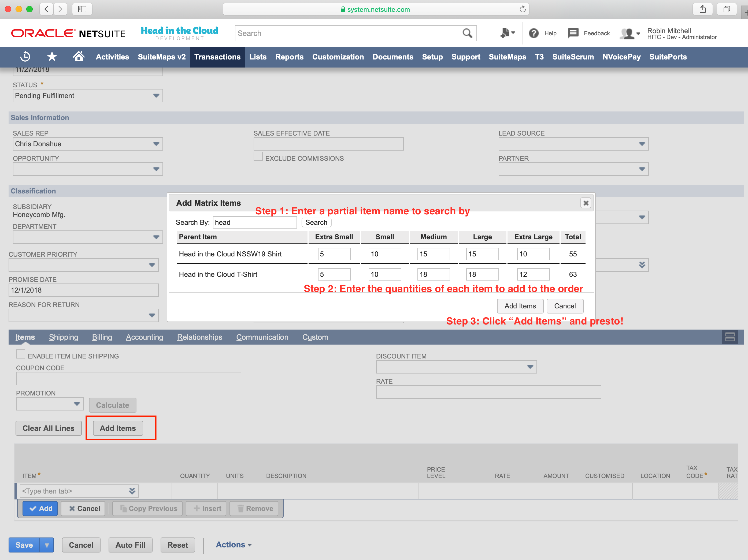Click the Sales Effective Date field
This screenshot has height=560, width=748.
click(328, 144)
